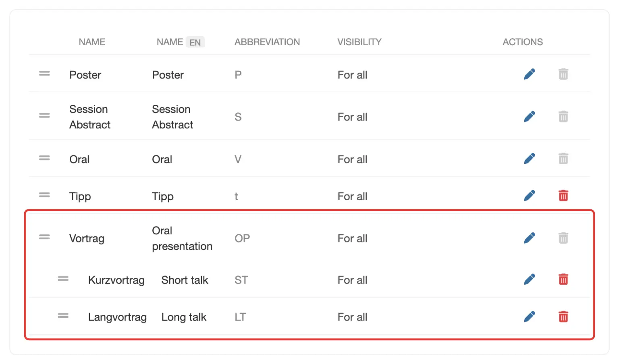The height and width of the screenshot is (364, 619).
Task: Click 'For all' visibility in Tipp row
Action: click(x=352, y=196)
